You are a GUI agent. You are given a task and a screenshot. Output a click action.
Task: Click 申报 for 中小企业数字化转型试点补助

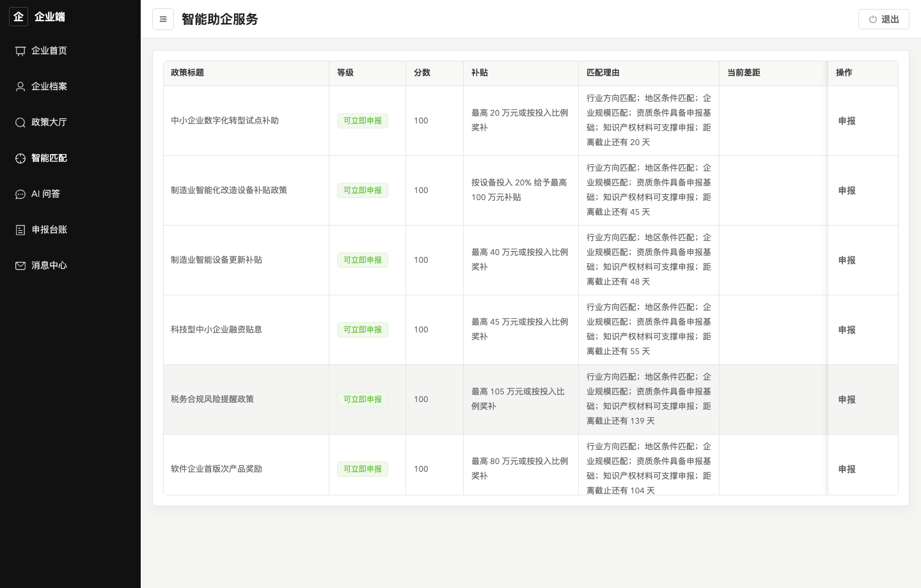coord(847,121)
